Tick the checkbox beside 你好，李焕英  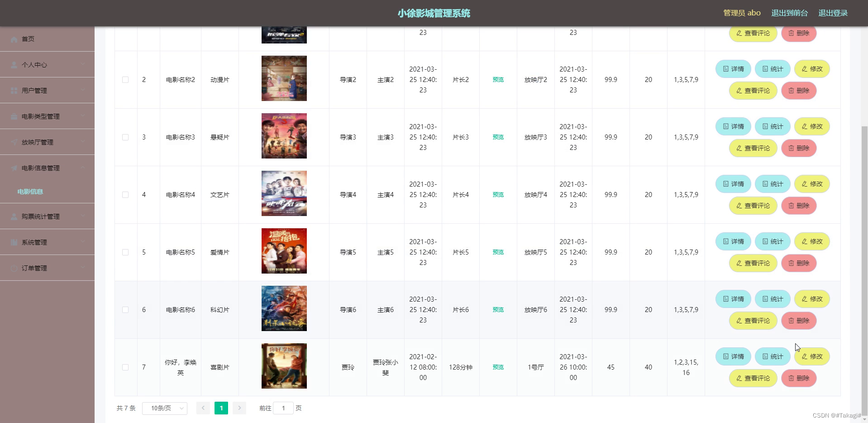coord(125,367)
